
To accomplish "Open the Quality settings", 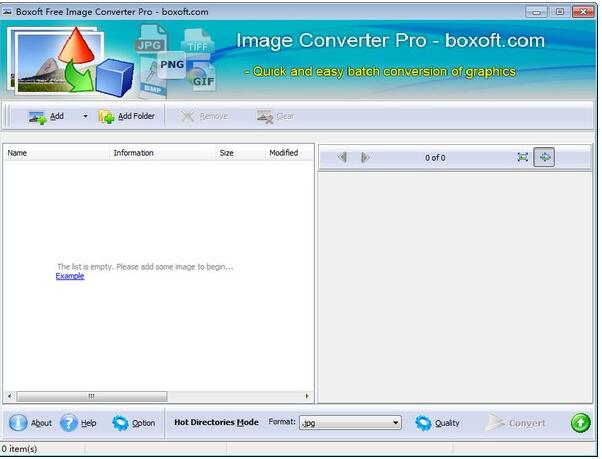I will pos(437,423).
